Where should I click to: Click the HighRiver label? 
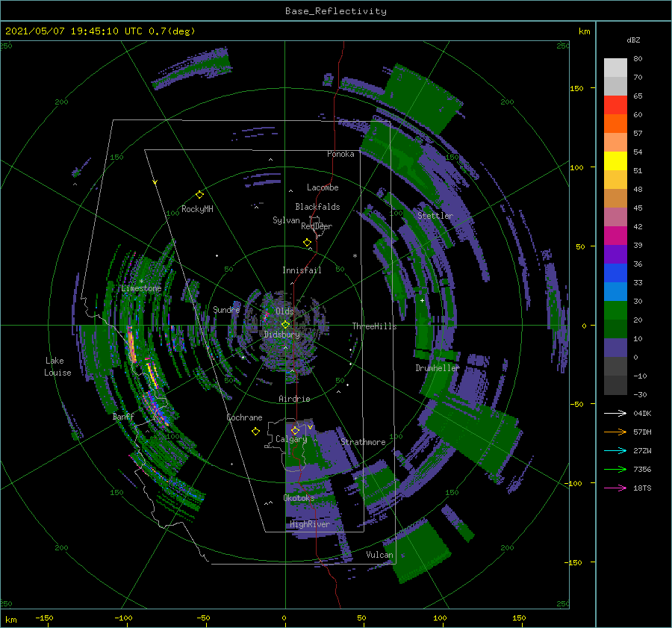tap(310, 524)
